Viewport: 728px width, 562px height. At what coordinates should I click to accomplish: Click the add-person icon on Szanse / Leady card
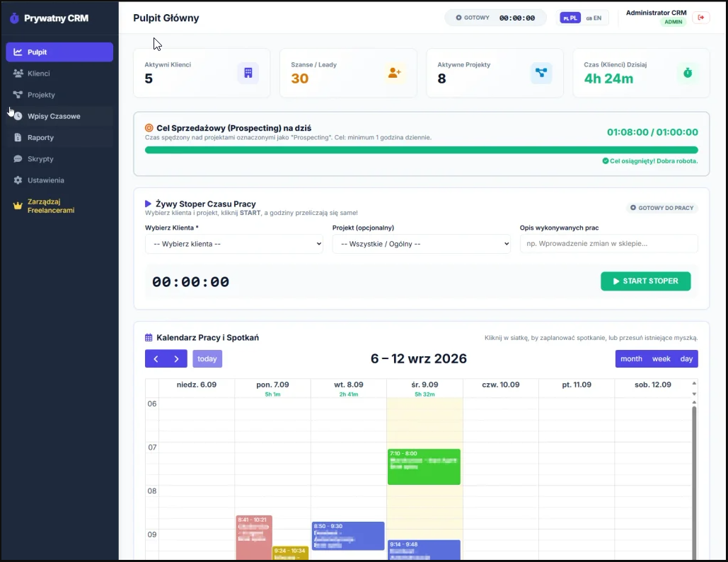[x=395, y=73]
